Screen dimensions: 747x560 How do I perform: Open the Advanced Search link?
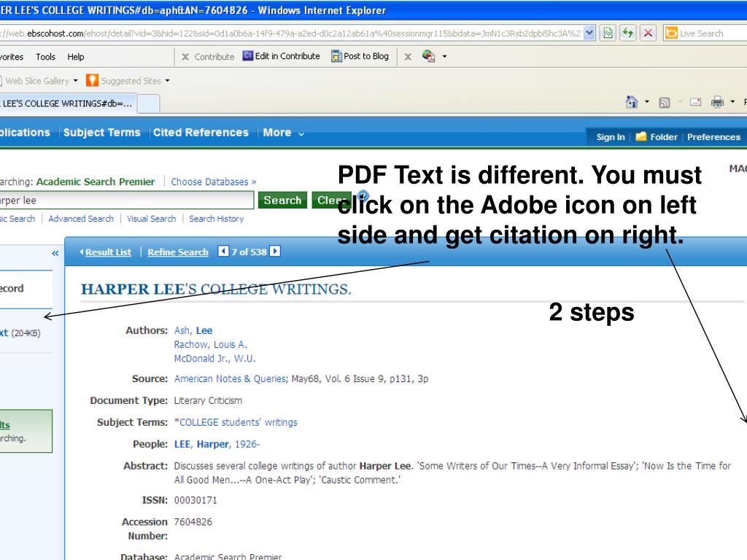[81, 219]
